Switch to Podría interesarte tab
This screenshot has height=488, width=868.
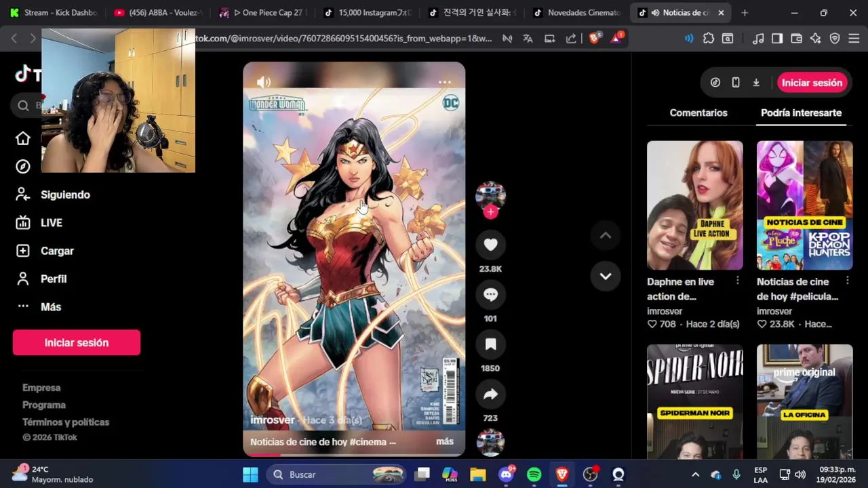pyautogui.click(x=801, y=113)
